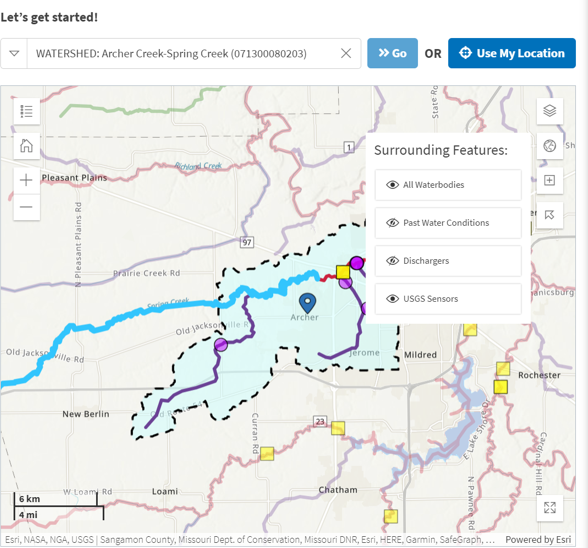This screenshot has width=588, height=548.
Task: Click the 'Powered by Esri' attribution link
Action: coord(538,540)
